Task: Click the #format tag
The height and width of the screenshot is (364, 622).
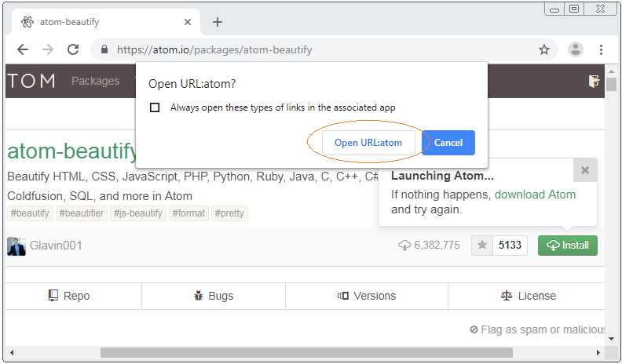Action: click(188, 213)
